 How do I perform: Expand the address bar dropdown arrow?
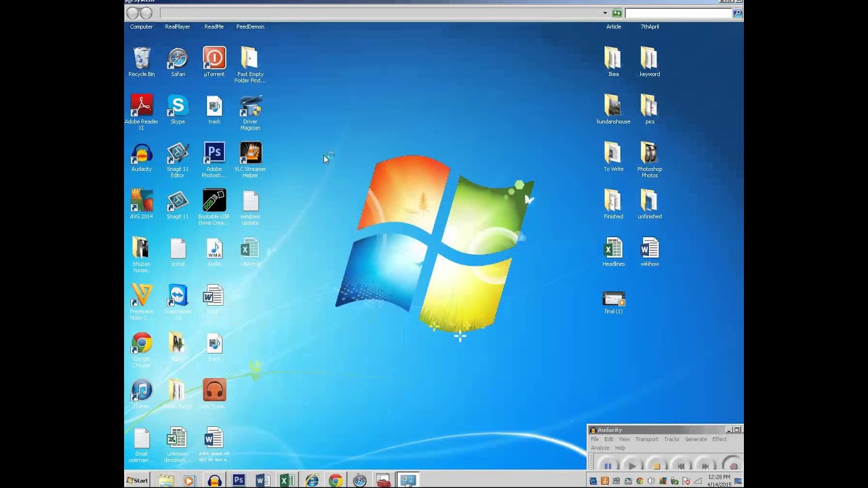[605, 13]
